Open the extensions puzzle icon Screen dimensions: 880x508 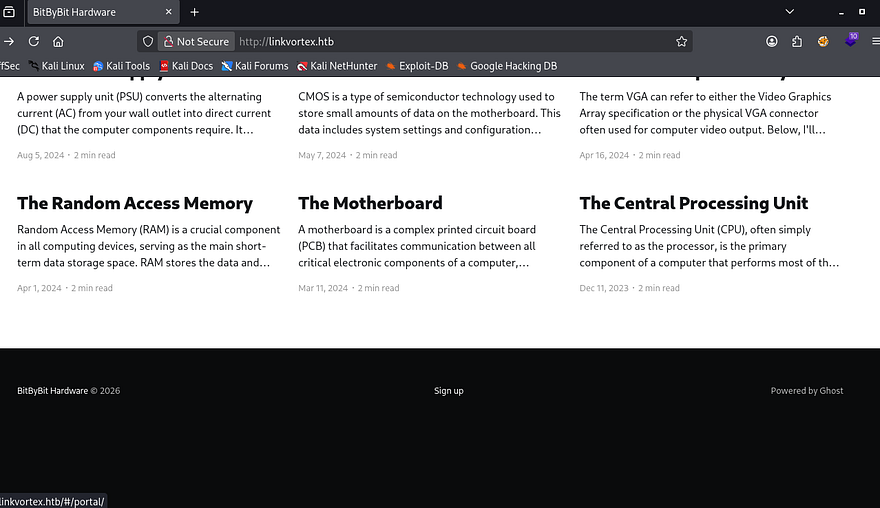tap(797, 42)
